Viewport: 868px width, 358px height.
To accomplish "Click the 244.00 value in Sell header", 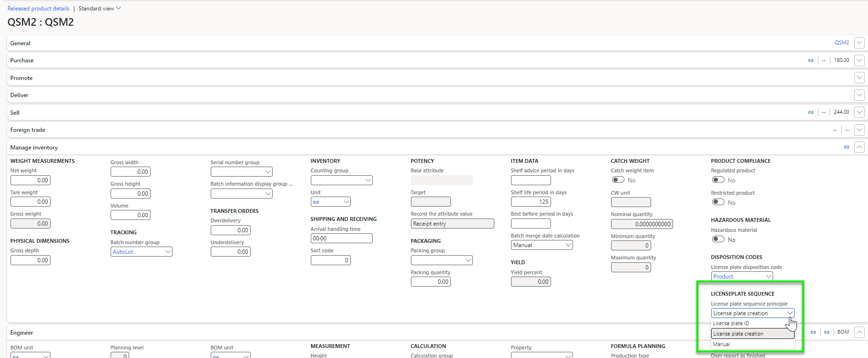I will coord(841,112).
